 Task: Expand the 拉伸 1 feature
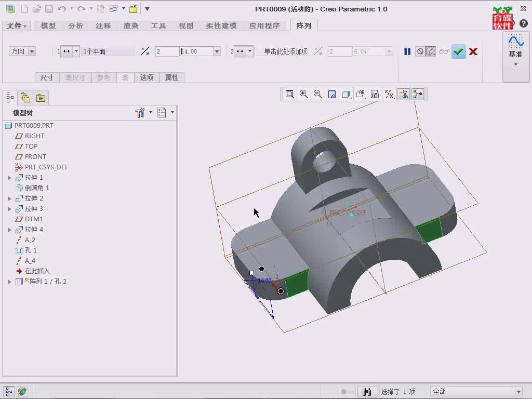[x=9, y=178]
